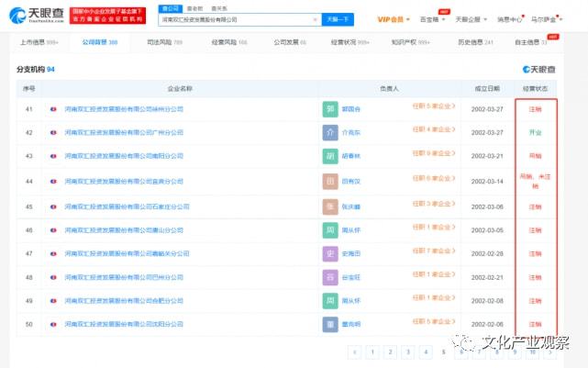
Task: Click the 天眼一下 search button
Action: point(338,19)
